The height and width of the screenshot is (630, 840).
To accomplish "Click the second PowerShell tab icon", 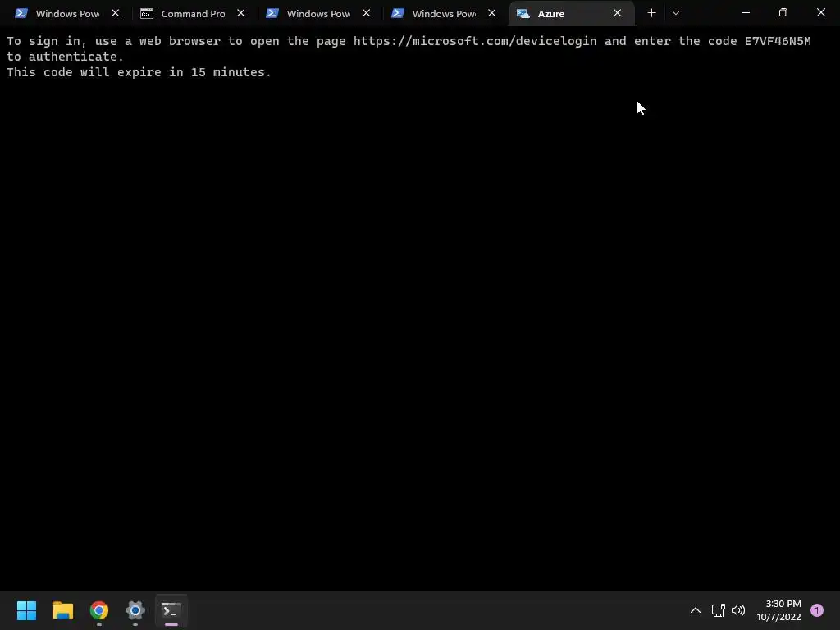I will pyautogui.click(x=272, y=13).
